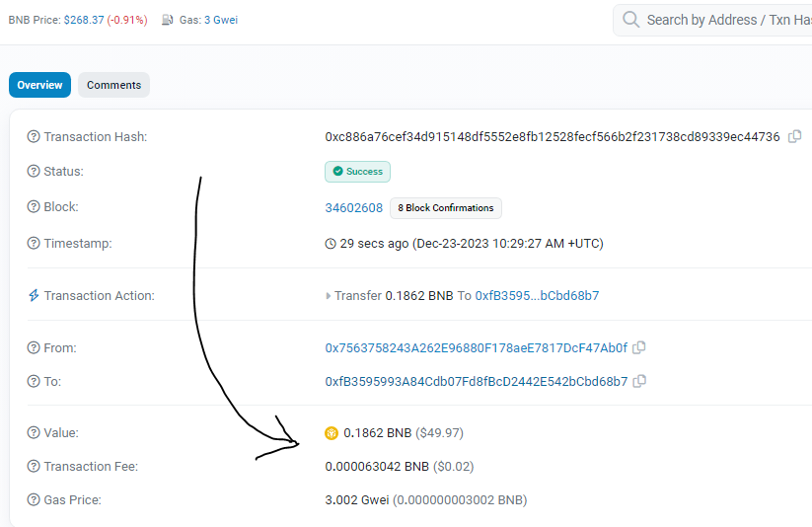Screen dimensions: 812x527
Task: Switch to the Comments tab
Action: tap(113, 85)
